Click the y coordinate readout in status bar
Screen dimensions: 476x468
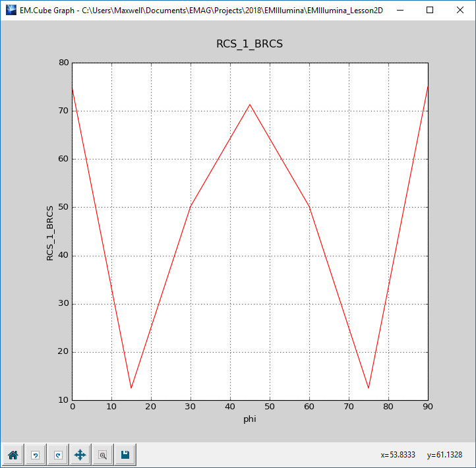444,455
